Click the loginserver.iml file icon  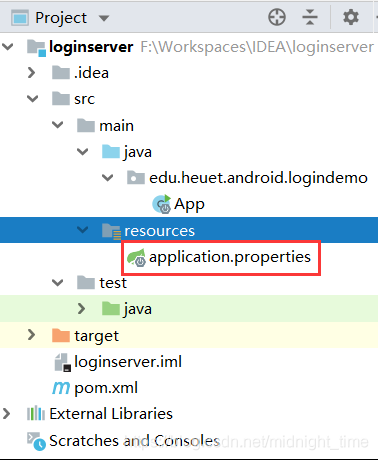pyautogui.click(x=63, y=362)
